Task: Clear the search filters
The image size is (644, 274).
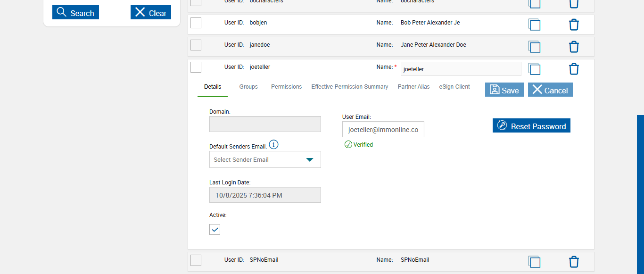Action: click(151, 13)
